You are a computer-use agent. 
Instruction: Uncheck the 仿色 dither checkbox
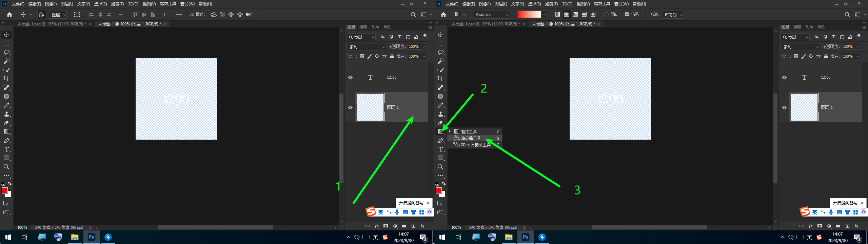pos(627,15)
